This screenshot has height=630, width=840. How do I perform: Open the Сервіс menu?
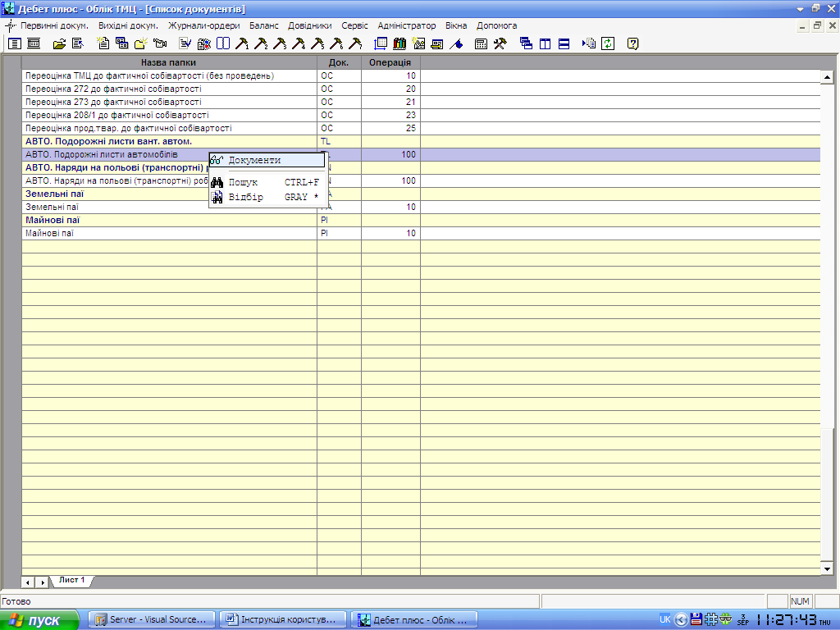point(354,25)
